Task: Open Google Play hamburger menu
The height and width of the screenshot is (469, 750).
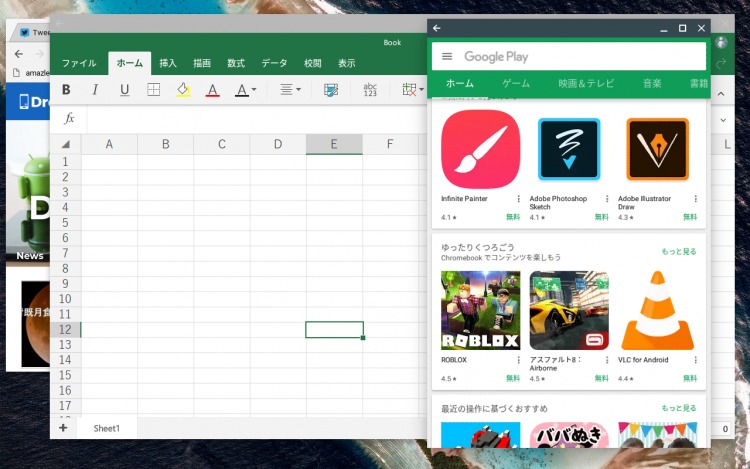Action: coord(447,56)
